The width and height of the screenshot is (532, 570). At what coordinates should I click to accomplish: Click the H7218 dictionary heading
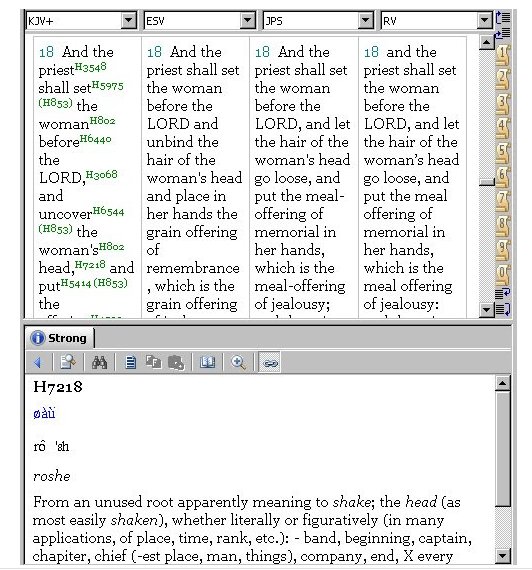[58, 387]
